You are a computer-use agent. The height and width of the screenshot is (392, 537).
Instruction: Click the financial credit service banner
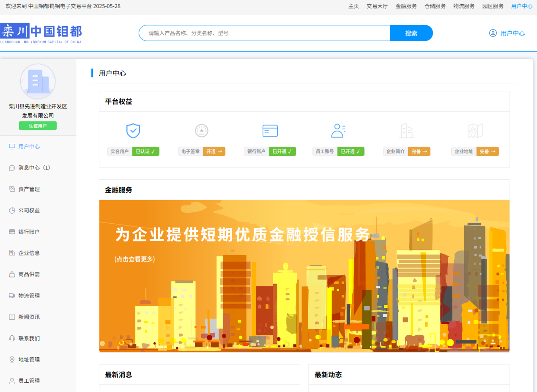[x=304, y=276]
